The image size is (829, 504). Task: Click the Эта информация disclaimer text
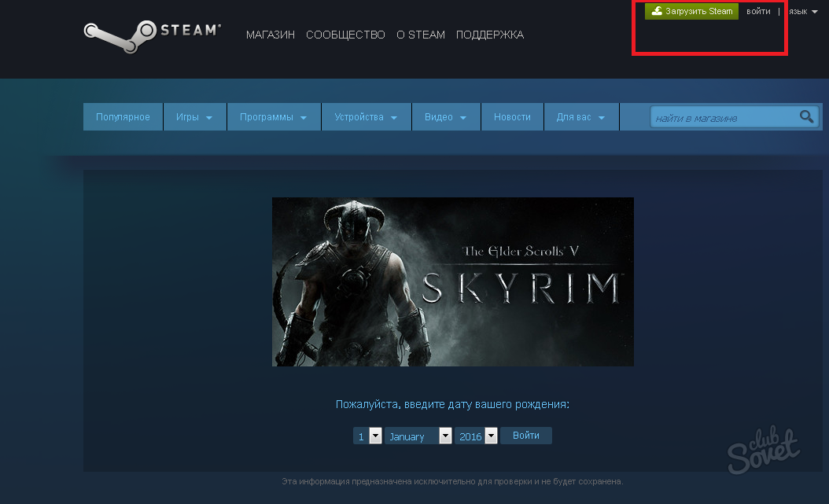452,481
